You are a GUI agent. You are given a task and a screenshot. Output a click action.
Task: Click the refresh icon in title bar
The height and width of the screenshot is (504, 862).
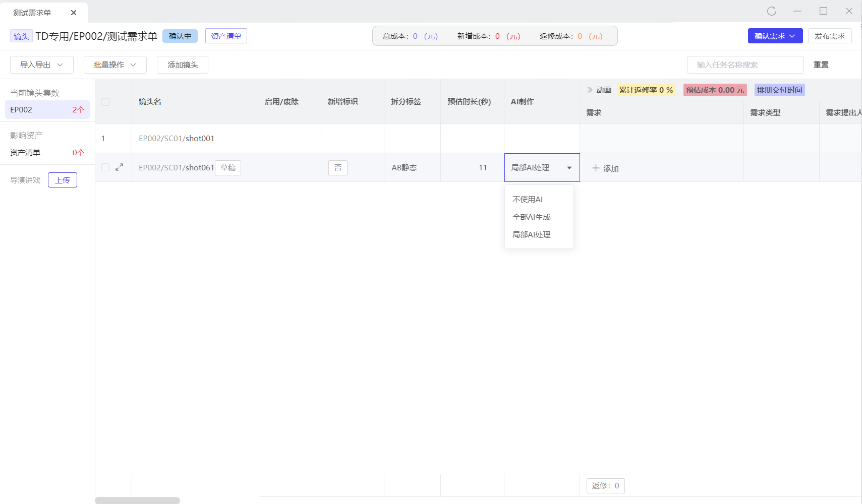[x=771, y=11]
